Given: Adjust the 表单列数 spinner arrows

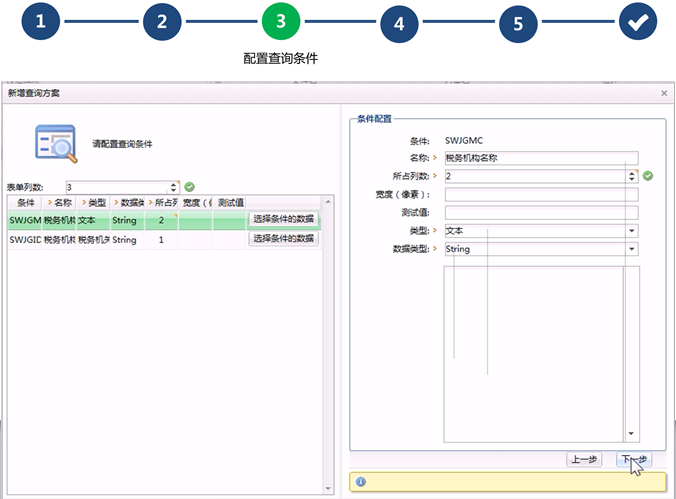Looking at the screenshot, I should [174, 186].
